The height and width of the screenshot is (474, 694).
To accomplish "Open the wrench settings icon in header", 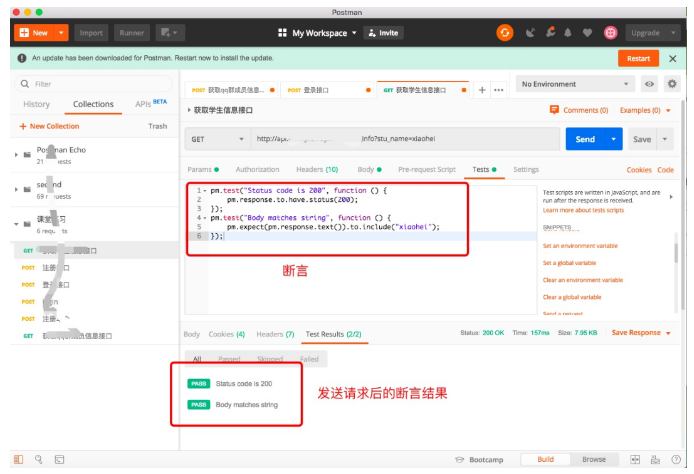I will pos(550,32).
